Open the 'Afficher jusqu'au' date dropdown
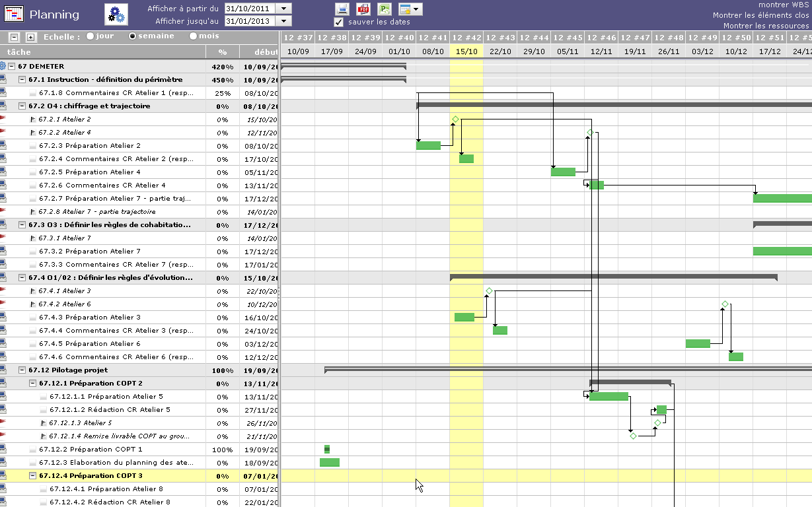 283,21
